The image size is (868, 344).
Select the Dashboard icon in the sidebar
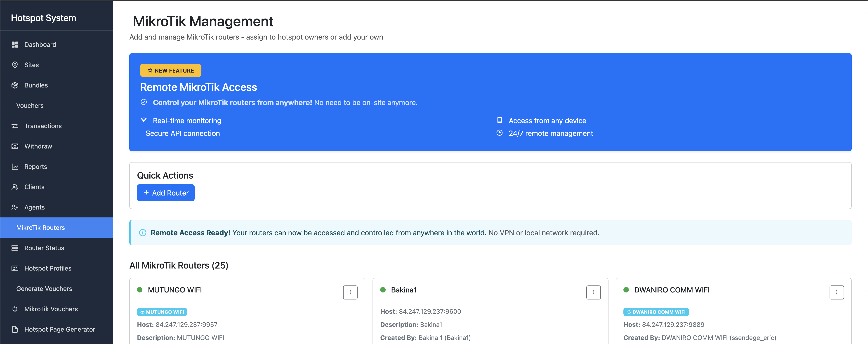pyautogui.click(x=15, y=44)
